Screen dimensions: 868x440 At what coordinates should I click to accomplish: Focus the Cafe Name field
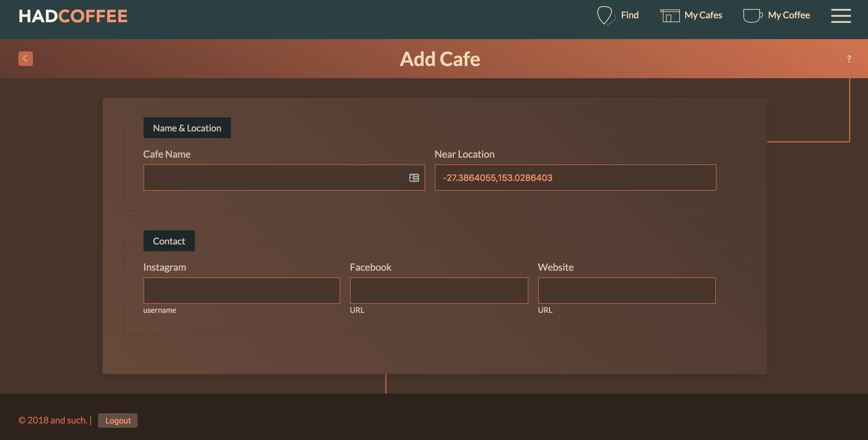pos(275,178)
